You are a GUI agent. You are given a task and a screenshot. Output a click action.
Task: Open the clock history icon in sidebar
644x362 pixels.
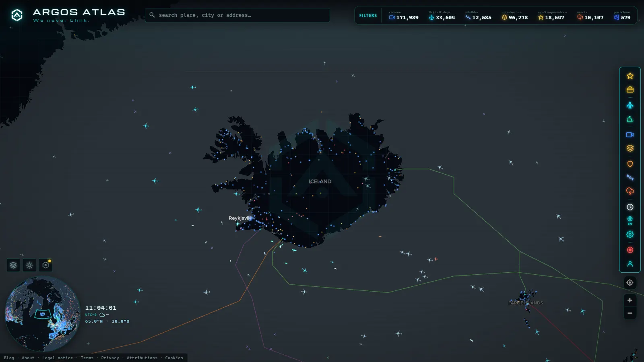tap(630, 207)
